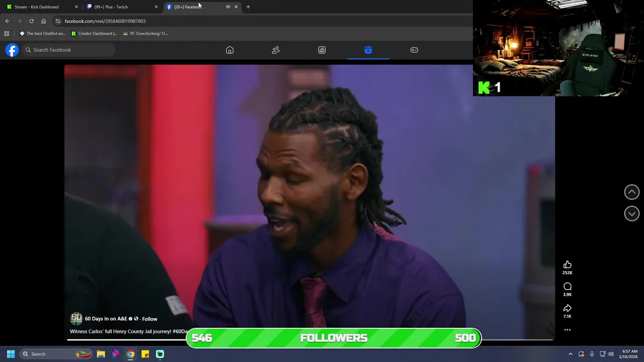
Task: Open the Professional dashboard chart icon
Action: (322, 50)
